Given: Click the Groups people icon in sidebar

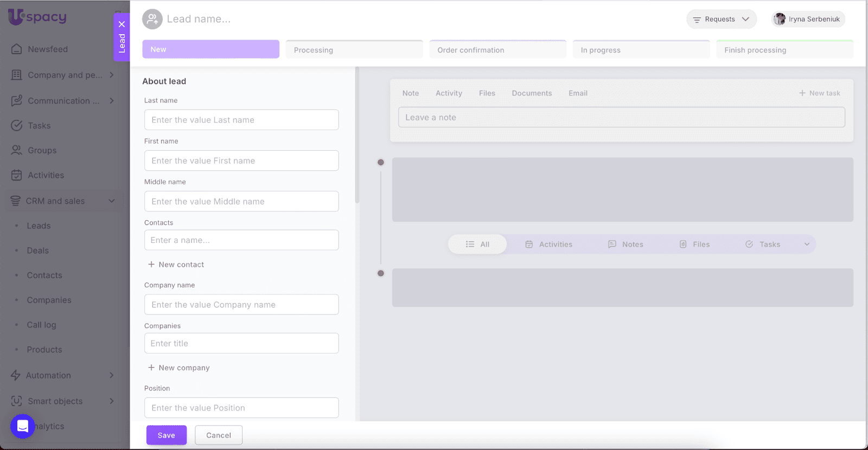Looking at the screenshot, I should point(17,151).
